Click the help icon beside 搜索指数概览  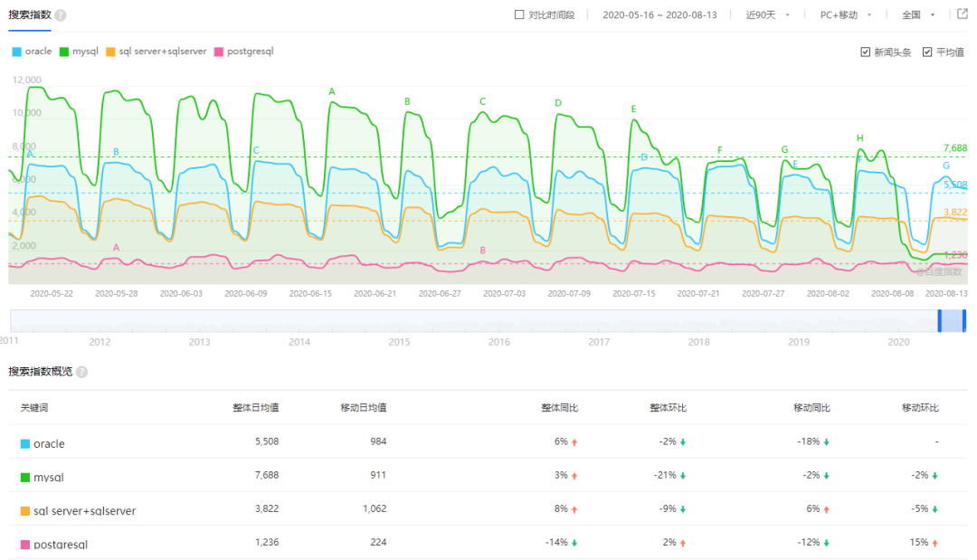click(81, 372)
